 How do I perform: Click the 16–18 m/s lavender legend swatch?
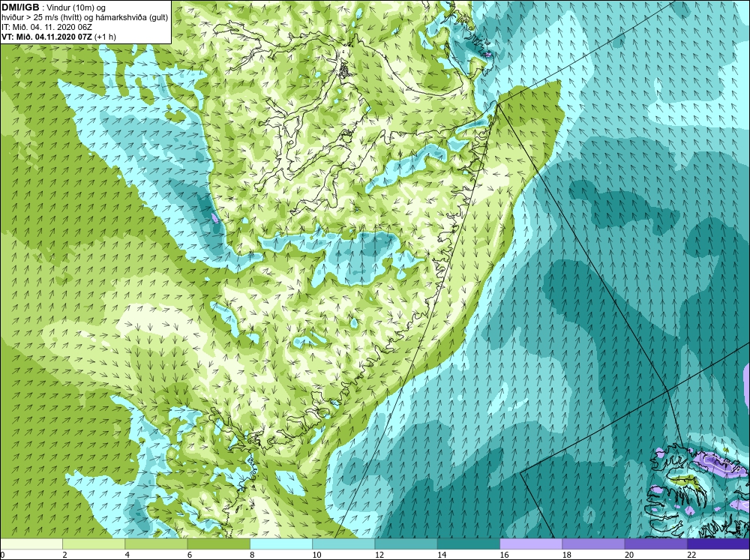(x=531, y=544)
